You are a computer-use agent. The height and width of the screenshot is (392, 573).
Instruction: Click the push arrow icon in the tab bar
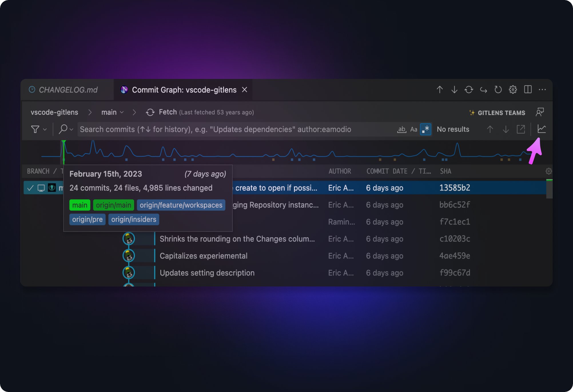pyautogui.click(x=439, y=90)
